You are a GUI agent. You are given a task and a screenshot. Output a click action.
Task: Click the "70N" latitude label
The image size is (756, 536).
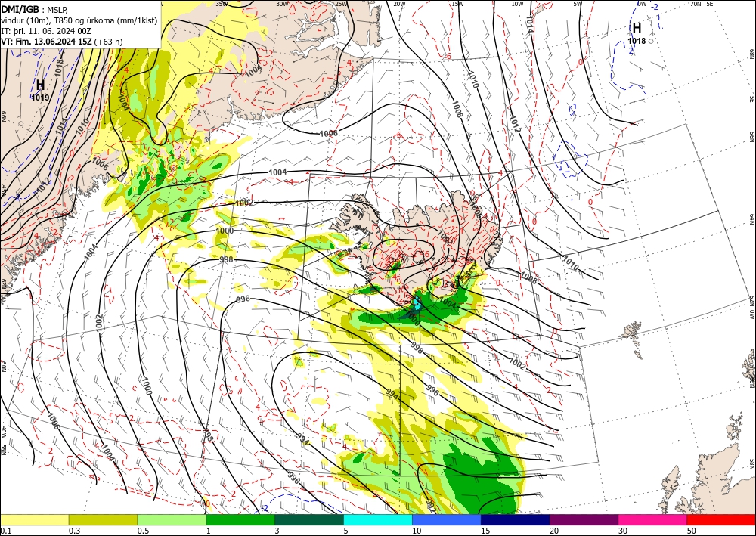[696, 4]
